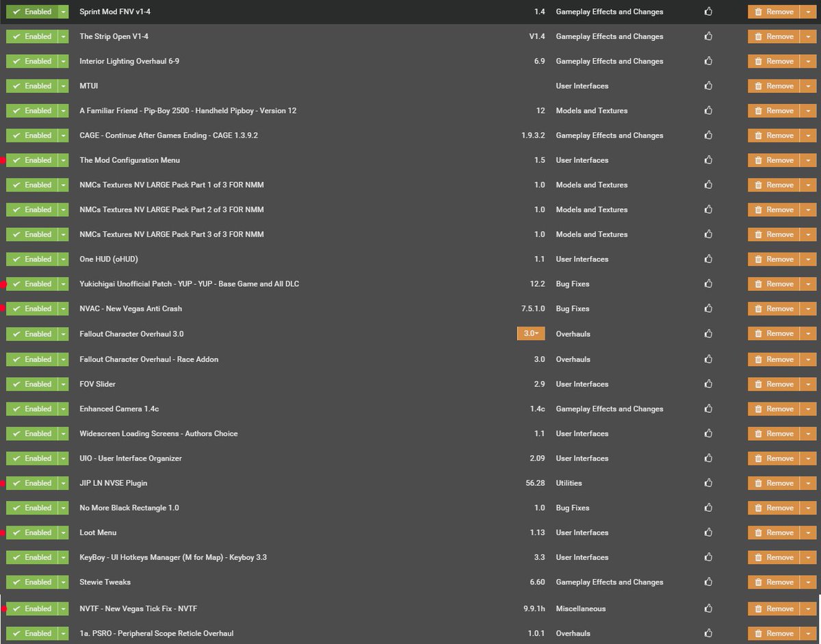Select mod name 'NVTF - New Vegas Tick Fix - NVTF'

pos(138,608)
